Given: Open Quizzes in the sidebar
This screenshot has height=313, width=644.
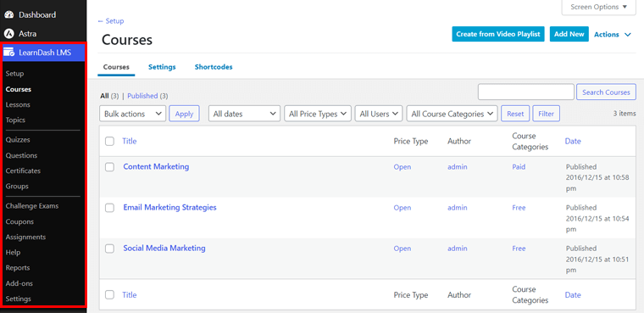Looking at the screenshot, I should pos(18,140).
